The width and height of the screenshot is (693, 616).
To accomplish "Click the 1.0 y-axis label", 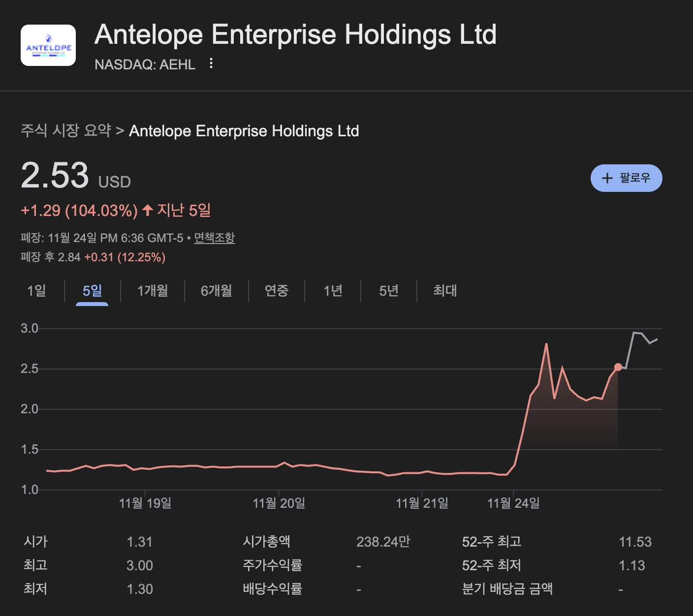I will coord(30,490).
